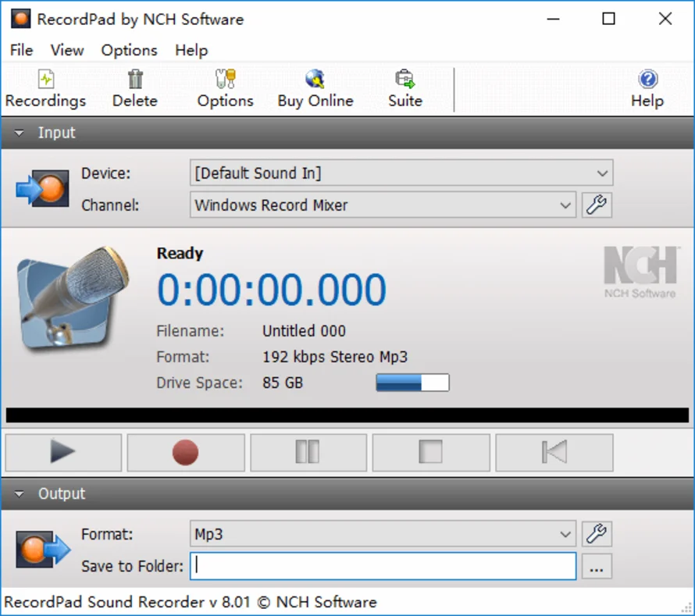Click the Drive Space usage bar
The width and height of the screenshot is (695, 616).
click(x=412, y=383)
